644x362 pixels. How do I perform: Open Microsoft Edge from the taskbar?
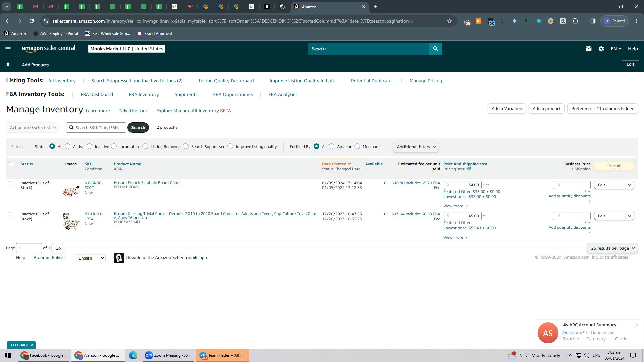pos(133,355)
